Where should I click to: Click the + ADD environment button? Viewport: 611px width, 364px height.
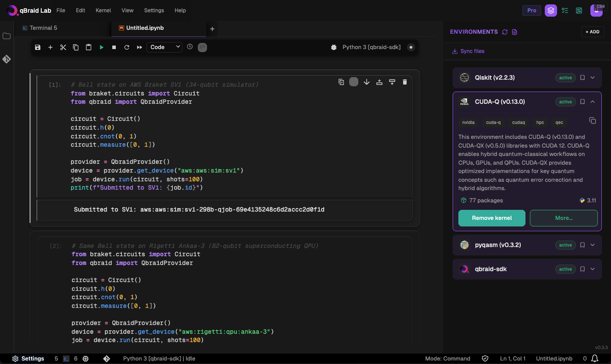coord(593,32)
